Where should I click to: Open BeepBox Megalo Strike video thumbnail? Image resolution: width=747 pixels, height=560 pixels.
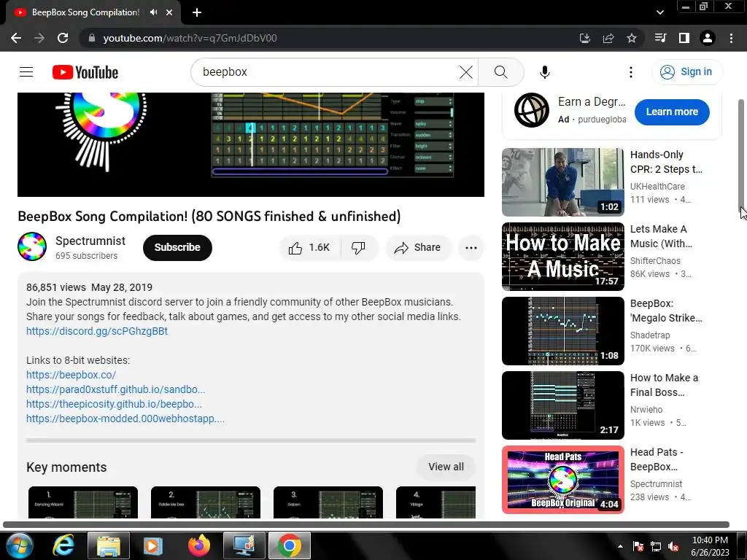[x=562, y=331]
